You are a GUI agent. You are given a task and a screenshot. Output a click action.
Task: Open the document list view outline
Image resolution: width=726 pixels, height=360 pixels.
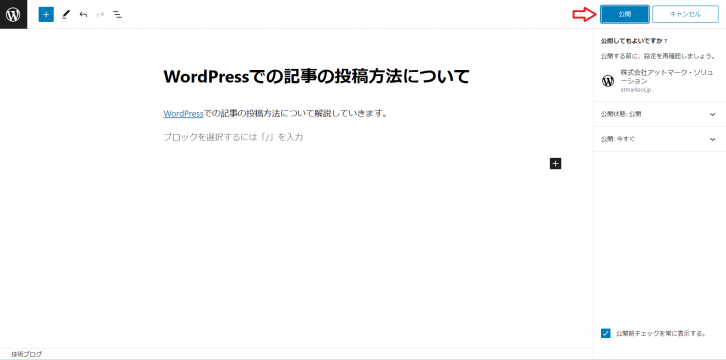(118, 14)
